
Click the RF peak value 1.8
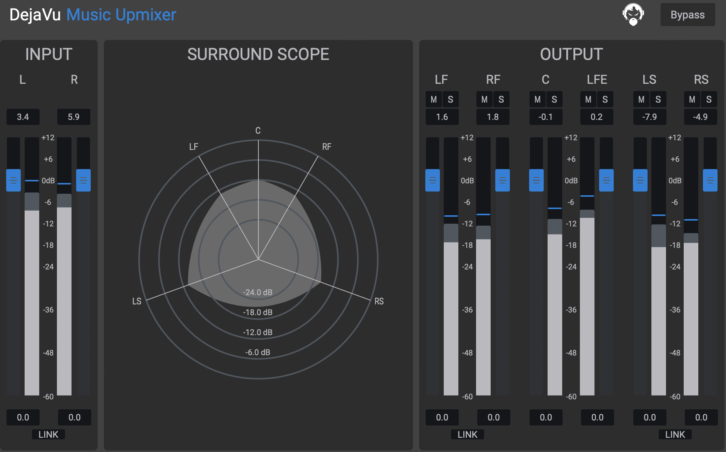click(493, 117)
